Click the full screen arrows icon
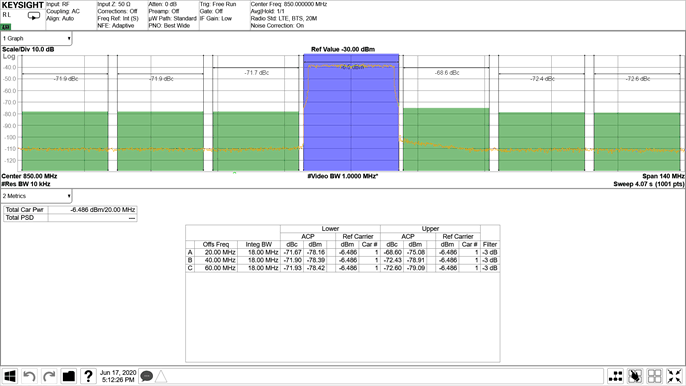 click(674, 376)
